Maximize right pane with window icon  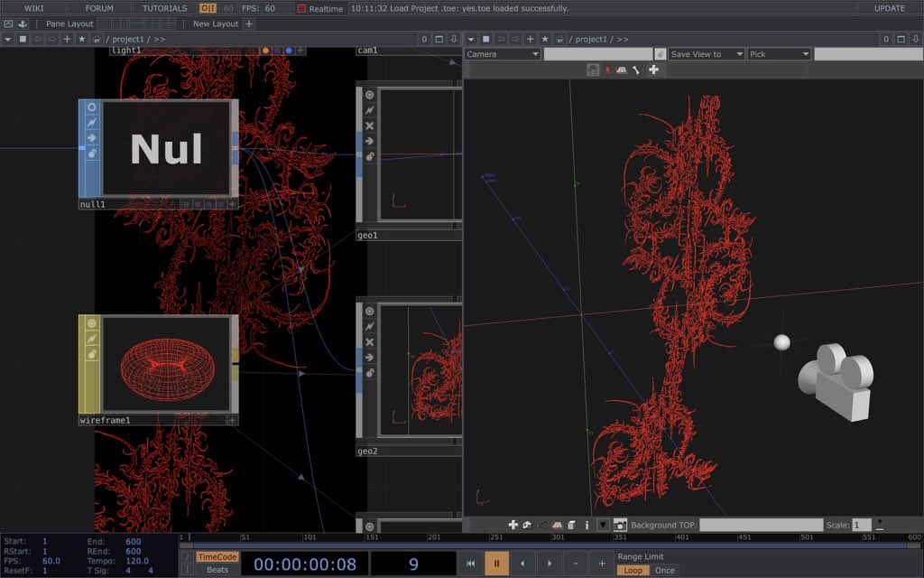tap(901, 39)
